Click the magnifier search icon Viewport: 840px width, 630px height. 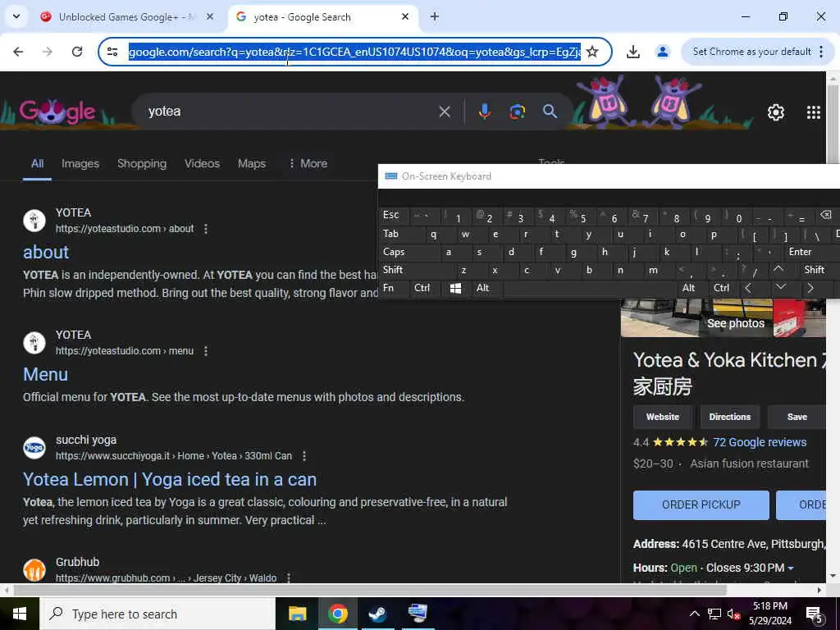550,112
